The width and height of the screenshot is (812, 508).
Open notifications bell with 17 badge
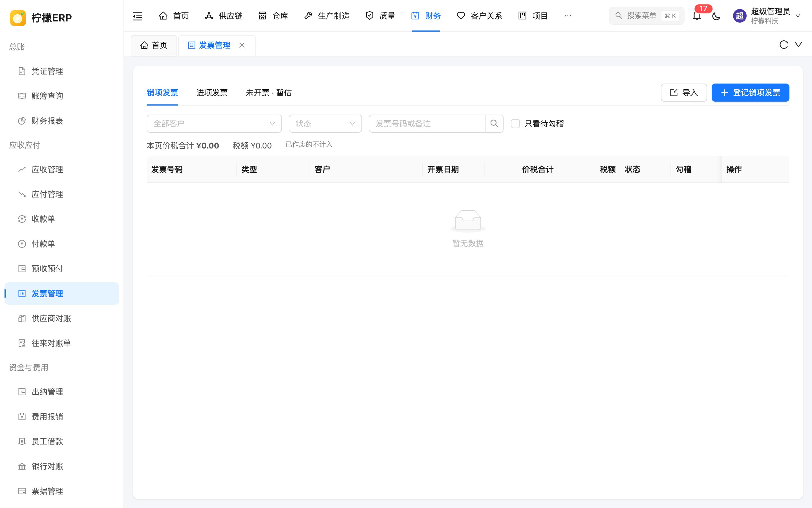[697, 16]
